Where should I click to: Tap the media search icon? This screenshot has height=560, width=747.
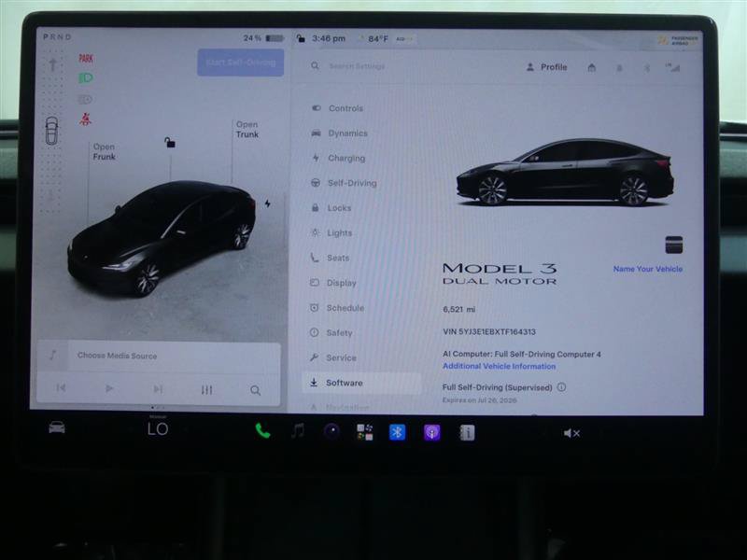tap(255, 390)
